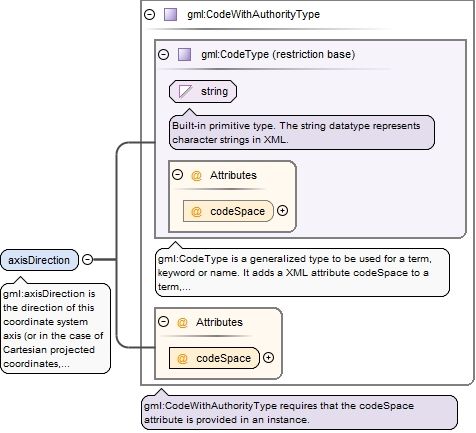
Task: Click the gml:CodeWithAuthorityType title text
Action: tap(253, 14)
